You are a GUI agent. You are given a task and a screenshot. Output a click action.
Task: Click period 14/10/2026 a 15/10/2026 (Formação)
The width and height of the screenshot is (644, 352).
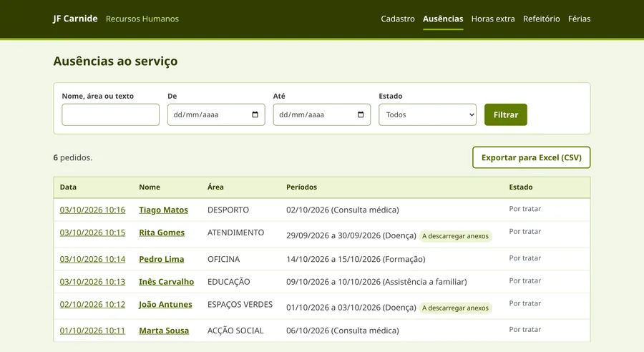(356, 259)
